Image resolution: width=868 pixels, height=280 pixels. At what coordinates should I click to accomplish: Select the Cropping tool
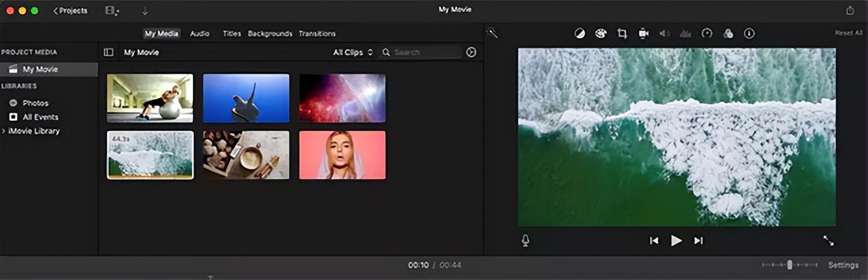(622, 33)
